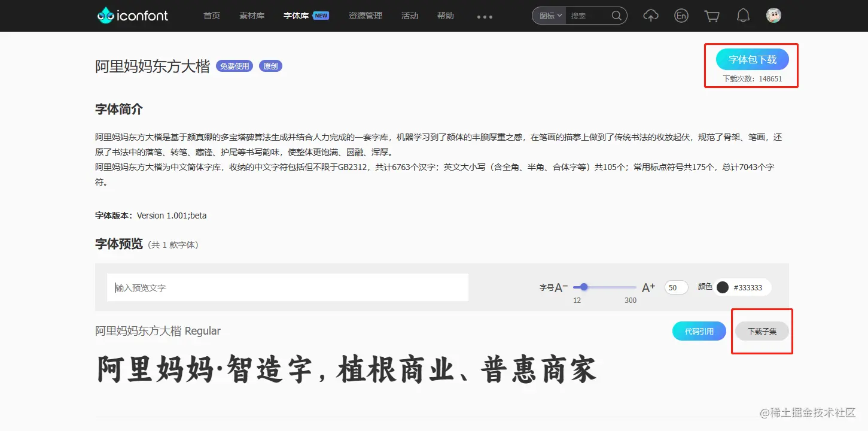Click the search magnifier icon
Image resolution: width=868 pixels, height=431 pixels.
(x=617, y=16)
